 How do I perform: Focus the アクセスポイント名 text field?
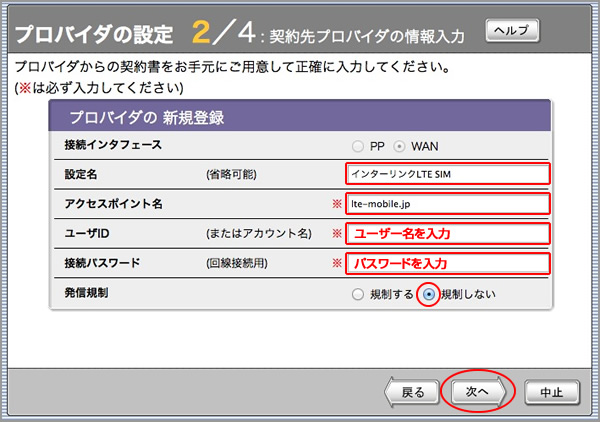point(447,204)
